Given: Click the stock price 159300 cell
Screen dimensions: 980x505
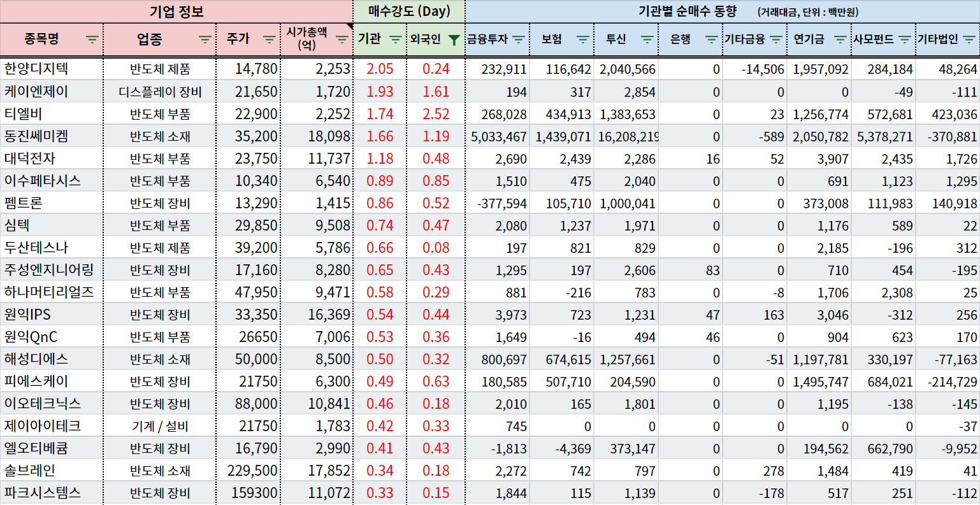Looking at the screenshot, I should click(x=249, y=492).
